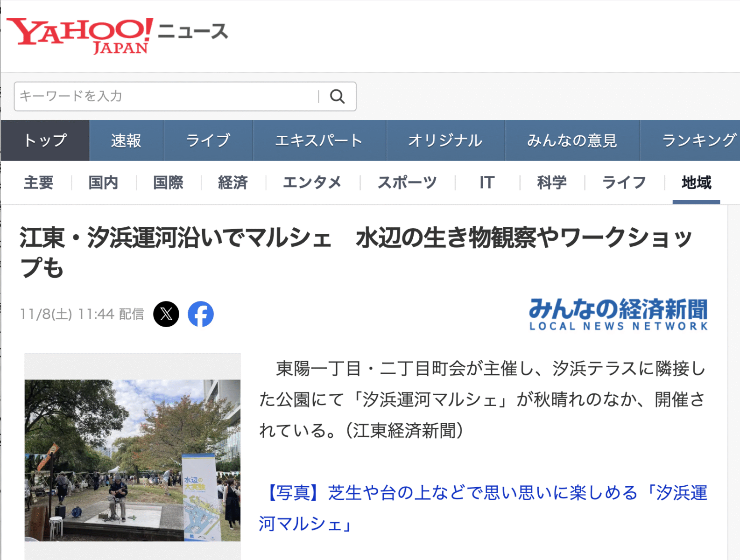Share the article on X
Image resolution: width=740 pixels, height=560 pixels.
166,314
